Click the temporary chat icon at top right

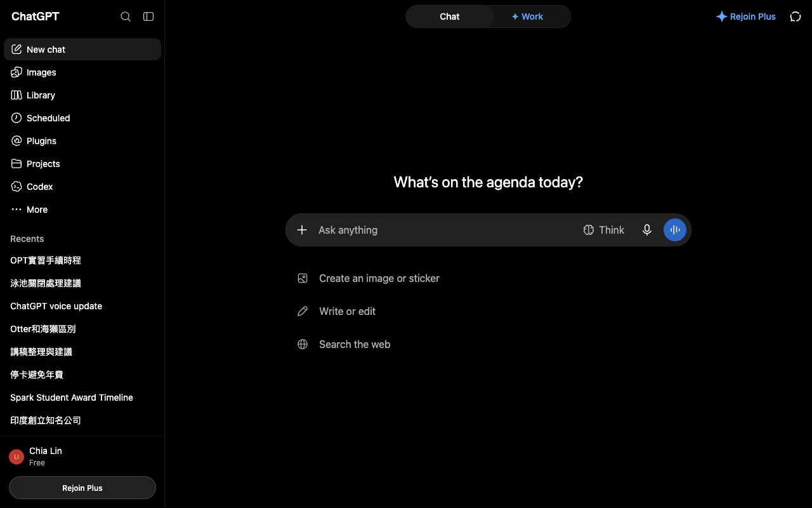(796, 17)
